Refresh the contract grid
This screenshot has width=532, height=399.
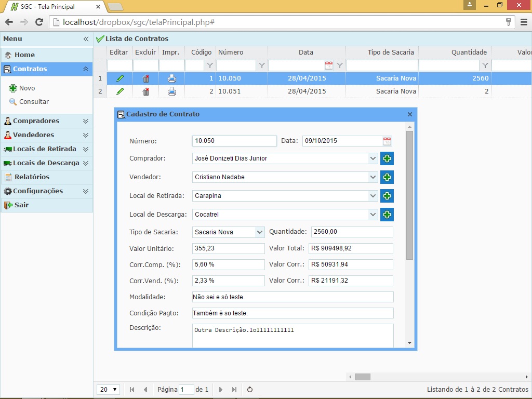pyautogui.click(x=250, y=390)
